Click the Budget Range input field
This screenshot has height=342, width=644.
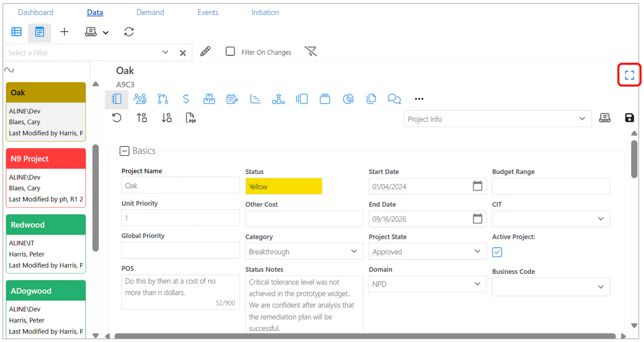(x=551, y=186)
